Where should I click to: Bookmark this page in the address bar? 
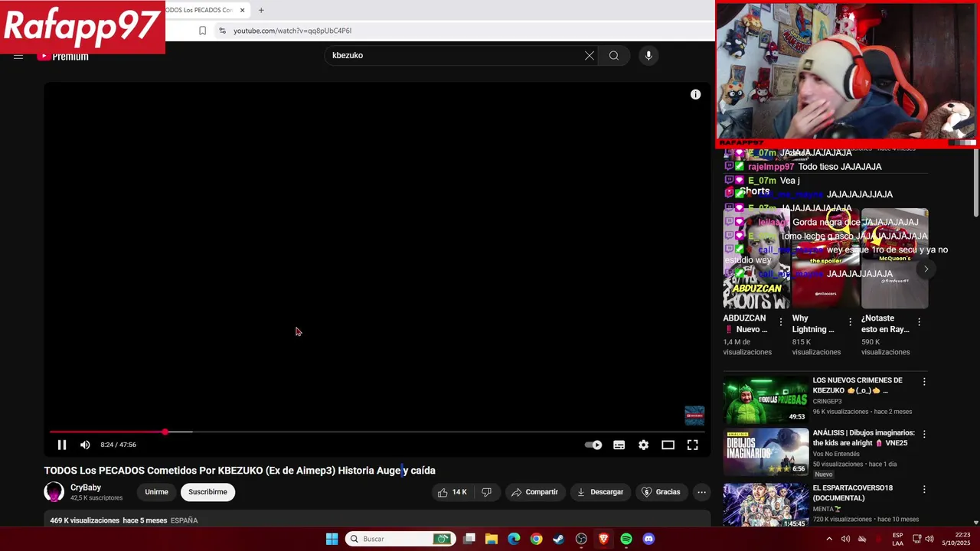[202, 31]
